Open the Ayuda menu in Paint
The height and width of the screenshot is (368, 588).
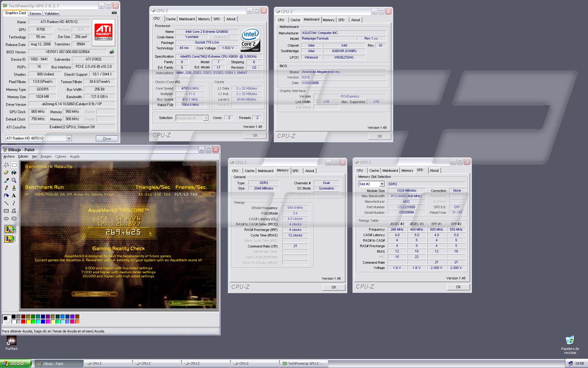(x=75, y=156)
